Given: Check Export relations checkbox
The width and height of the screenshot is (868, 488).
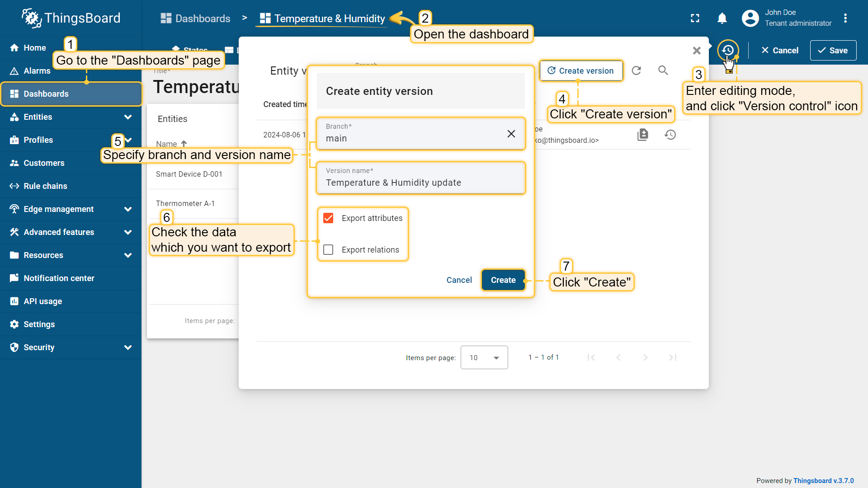Looking at the screenshot, I should [x=328, y=250].
